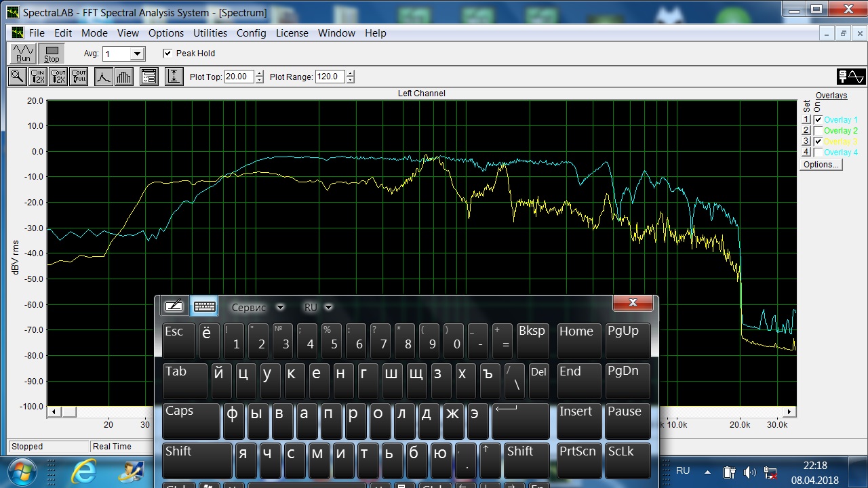The height and width of the screenshot is (488, 868).
Task: Open the File menu
Action: pyautogui.click(x=37, y=33)
